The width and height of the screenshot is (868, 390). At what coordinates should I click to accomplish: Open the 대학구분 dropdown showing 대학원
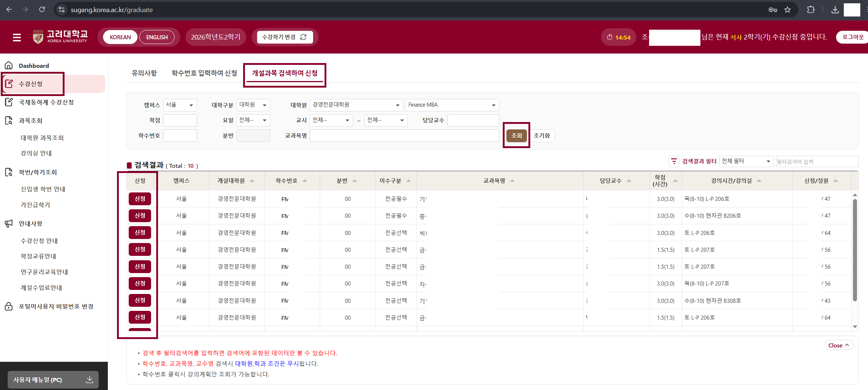253,105
